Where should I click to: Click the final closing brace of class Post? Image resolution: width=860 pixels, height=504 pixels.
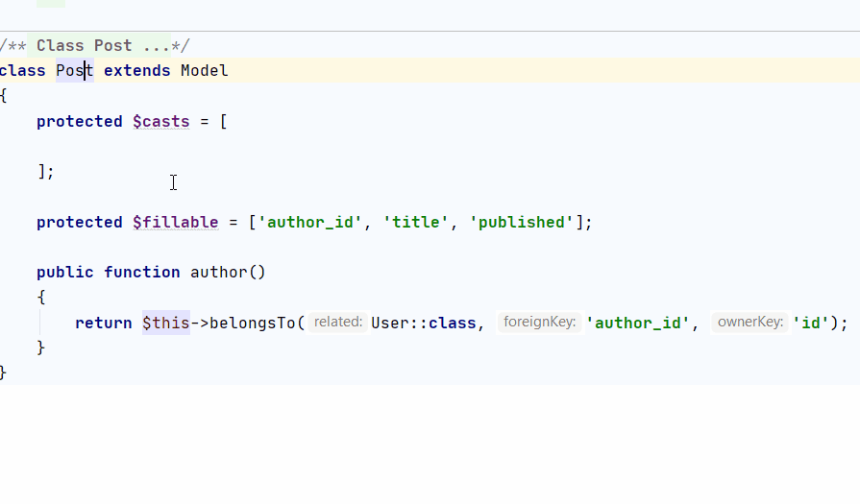(x=3, y=373)
